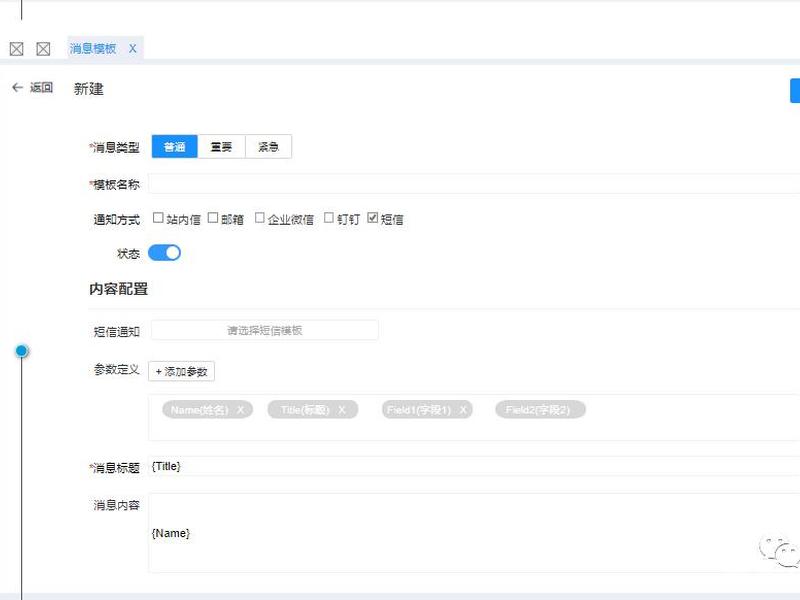The image size is (800, 600).
Task: Check the 邮箱 notification option
Action: pyautogui.click(x=213, y=218)
